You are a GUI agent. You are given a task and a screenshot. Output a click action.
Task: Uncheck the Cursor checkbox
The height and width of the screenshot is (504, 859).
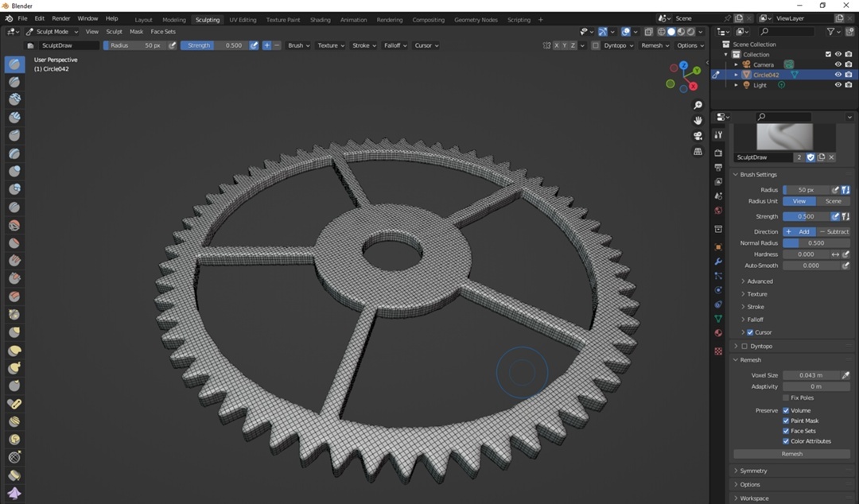point(750,332)
